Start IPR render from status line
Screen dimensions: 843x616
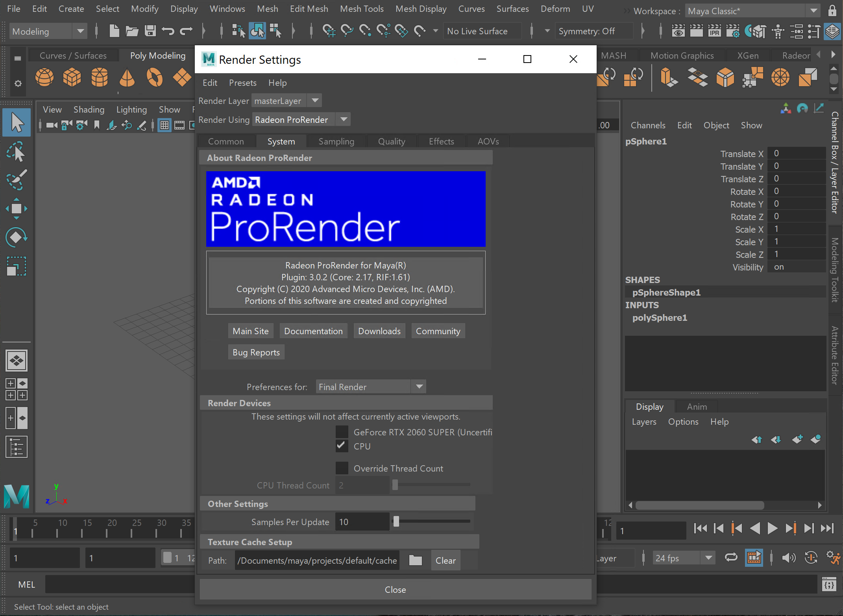714,31
